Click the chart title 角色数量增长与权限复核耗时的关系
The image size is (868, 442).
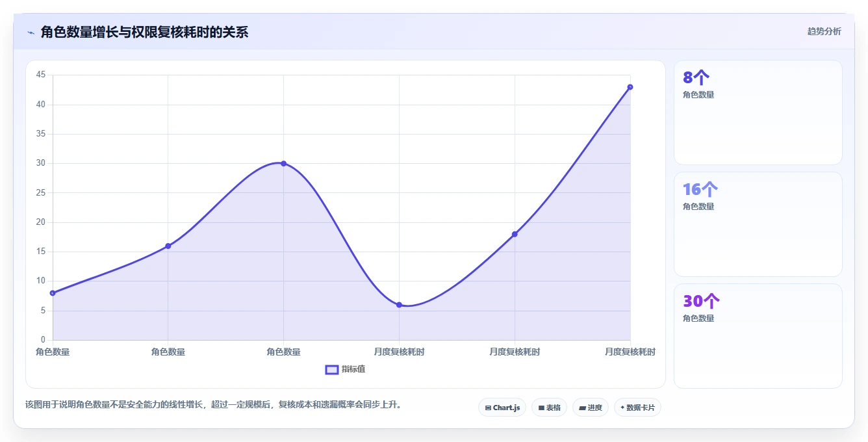144,32
